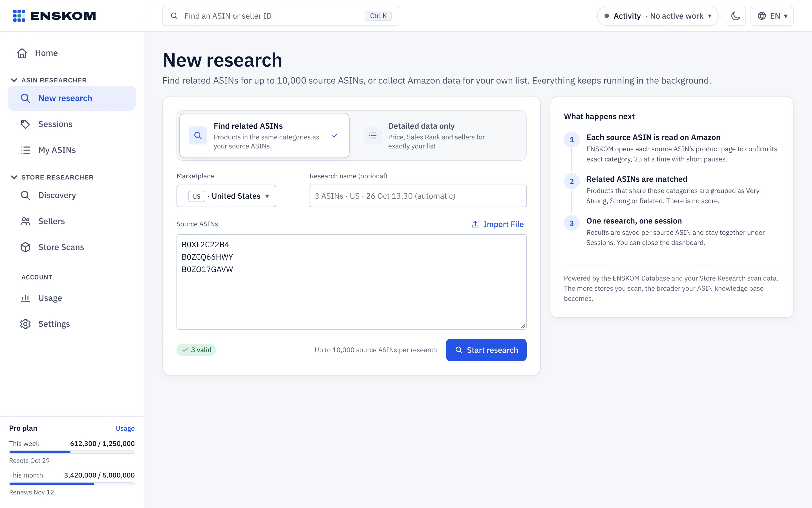Toggle dark mode with moon icon
812x508 pixels.
[x=736, y=16]
